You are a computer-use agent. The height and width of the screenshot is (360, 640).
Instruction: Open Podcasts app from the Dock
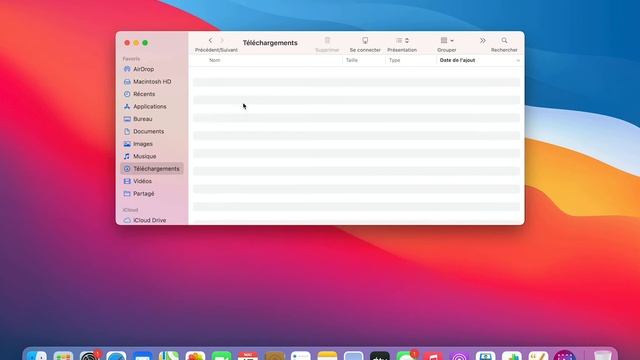459,356
